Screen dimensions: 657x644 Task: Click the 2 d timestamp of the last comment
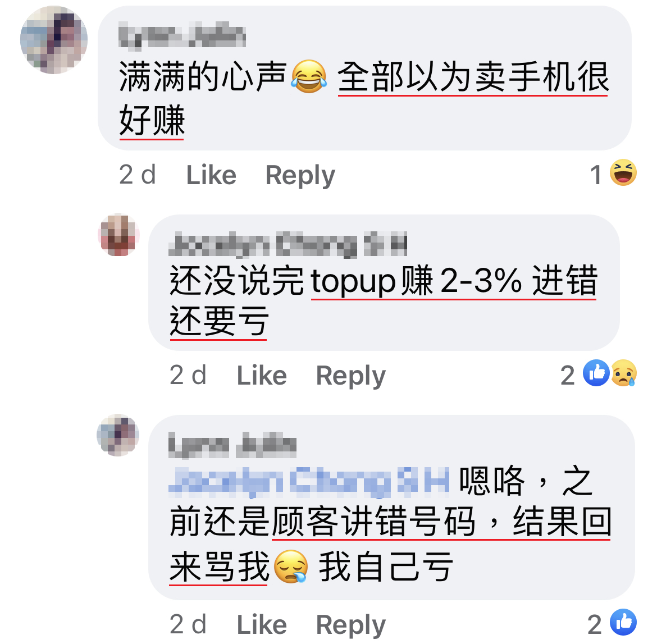point(188,625)
